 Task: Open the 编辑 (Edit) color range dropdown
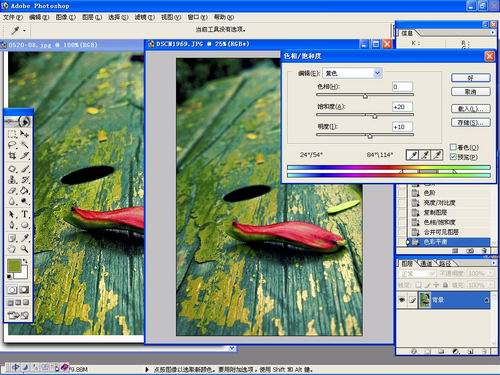coord(377,73)
